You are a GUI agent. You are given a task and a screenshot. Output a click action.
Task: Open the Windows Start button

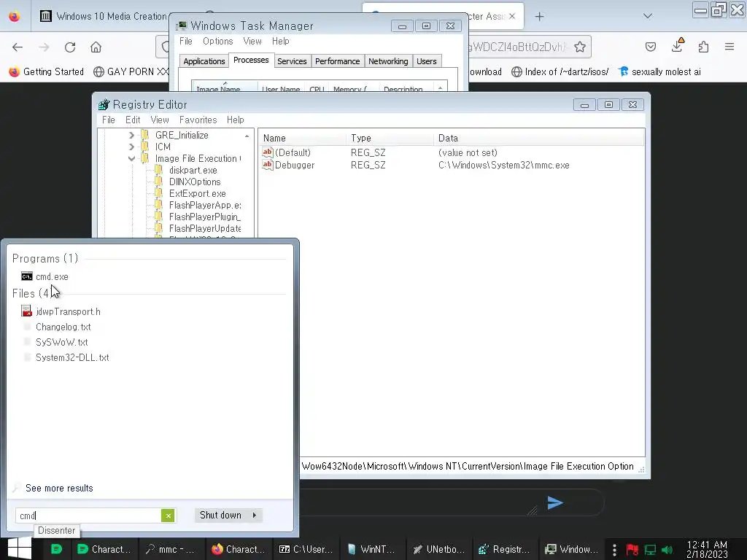[x=20, y=548]
